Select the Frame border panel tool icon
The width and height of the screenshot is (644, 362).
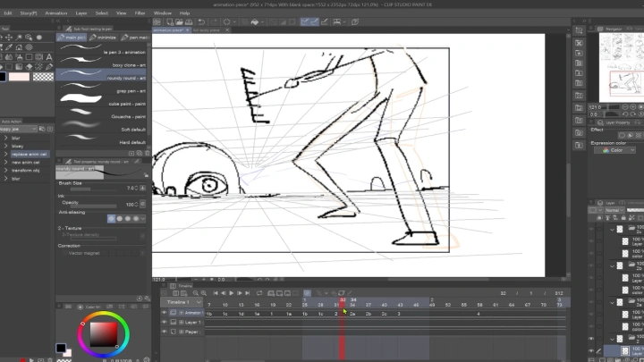click(x=39, y=57)
